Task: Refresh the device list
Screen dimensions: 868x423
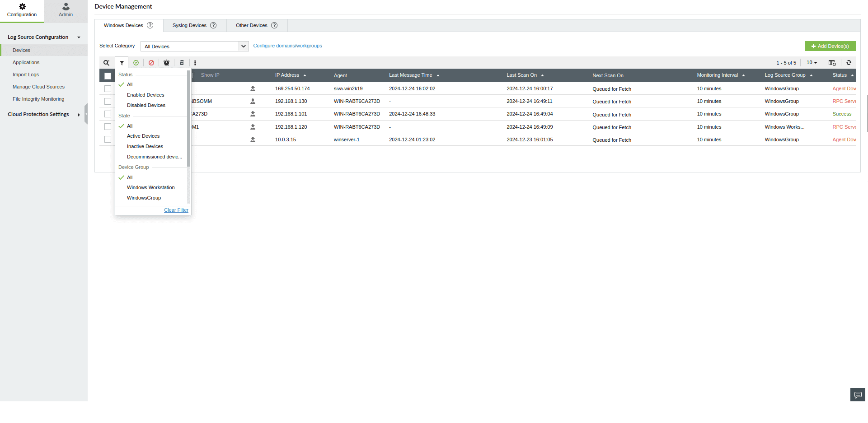Action: pos(848,63)
